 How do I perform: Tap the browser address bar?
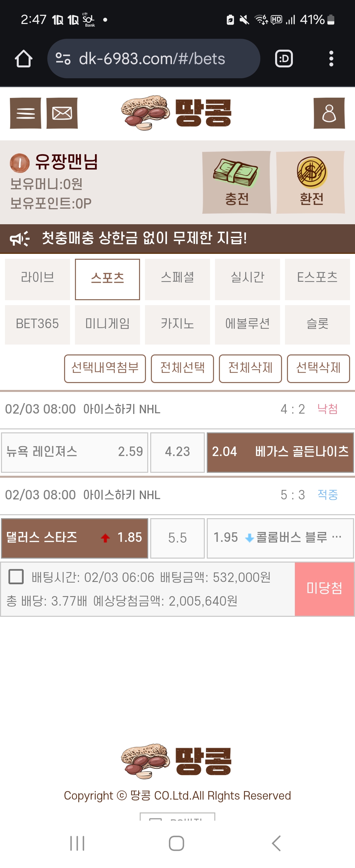click(152, 59)
